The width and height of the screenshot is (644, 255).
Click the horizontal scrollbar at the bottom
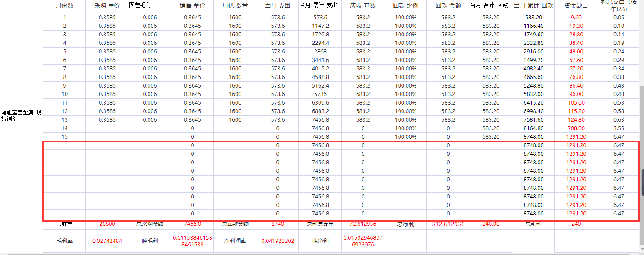pos(320,254)
